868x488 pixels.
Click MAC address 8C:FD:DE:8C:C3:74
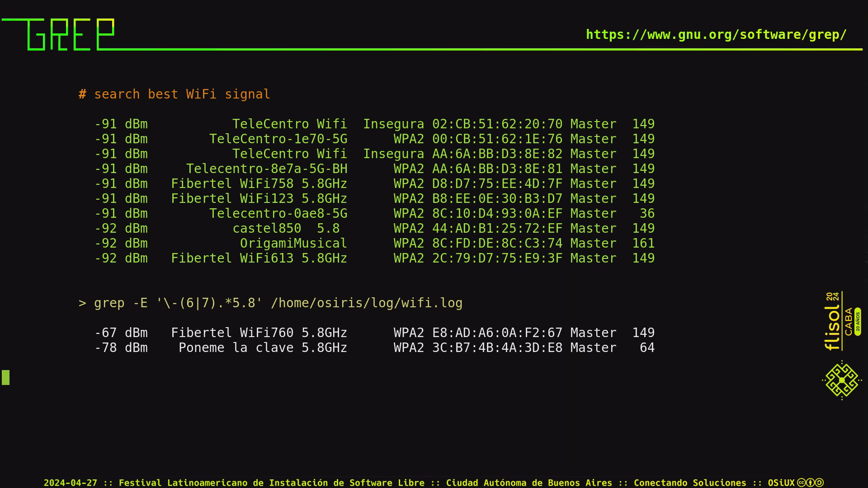point(497,243)
